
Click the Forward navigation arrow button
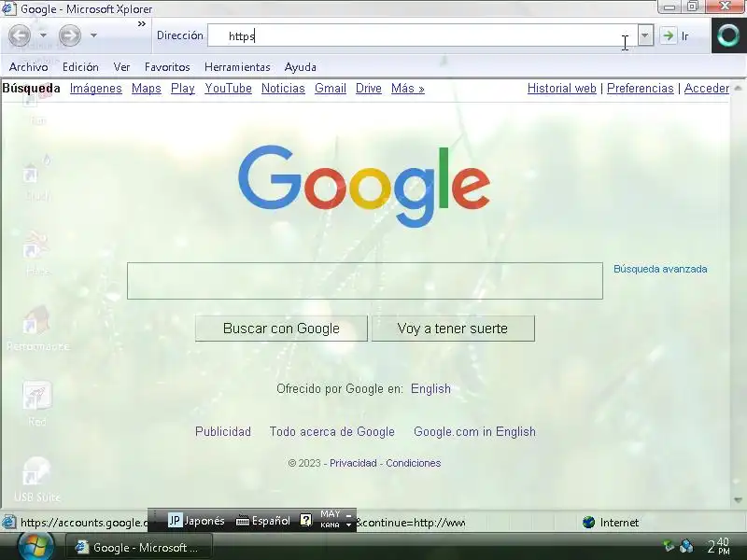coord(69,35)
